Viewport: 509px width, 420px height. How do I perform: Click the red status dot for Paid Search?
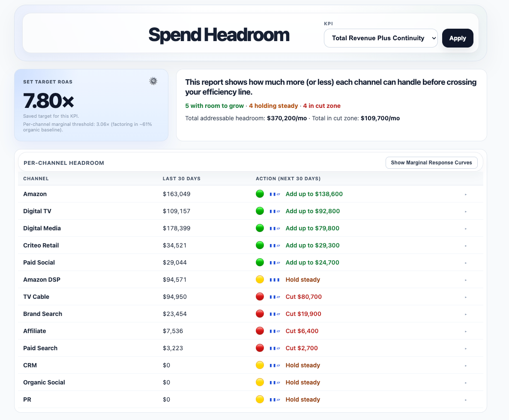pos(260,348)
